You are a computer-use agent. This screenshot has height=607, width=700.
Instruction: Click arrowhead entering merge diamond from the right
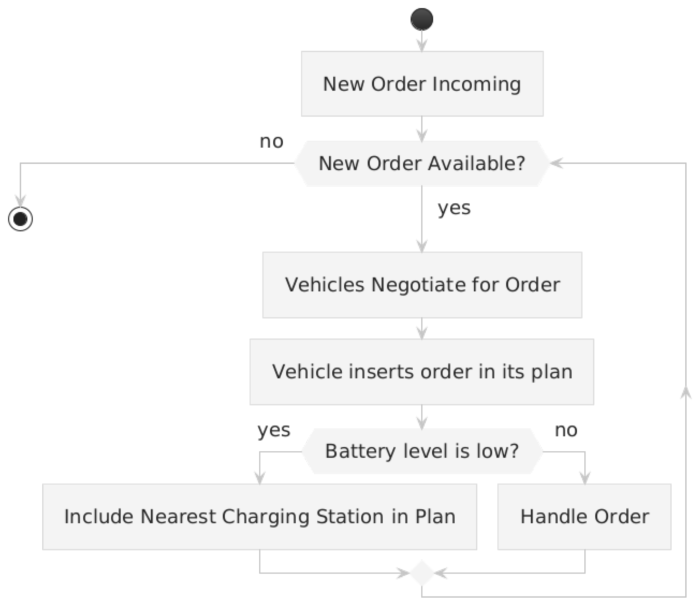pyautogui.click(x=440, y=573)
